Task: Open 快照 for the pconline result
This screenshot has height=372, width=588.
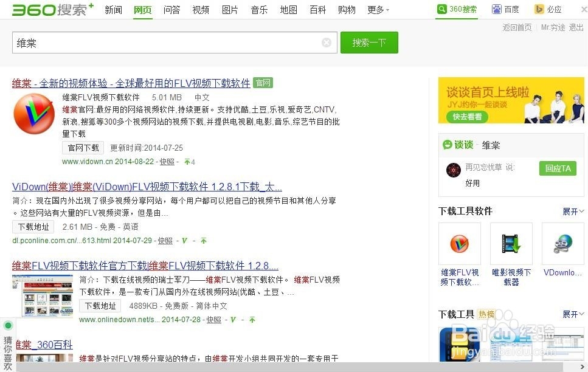Action: pyautogui.click(x=165, y=241)
